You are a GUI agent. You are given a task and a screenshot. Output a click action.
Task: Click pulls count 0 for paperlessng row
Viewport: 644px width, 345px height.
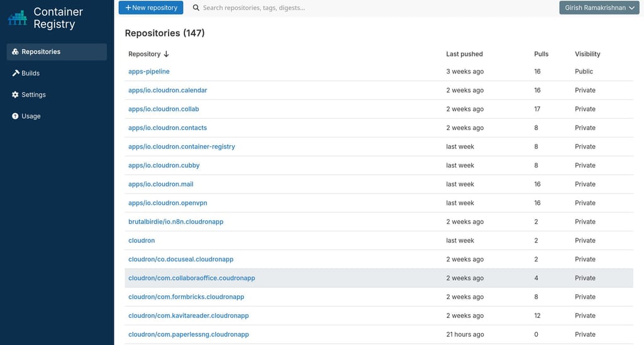pos(536,334)
